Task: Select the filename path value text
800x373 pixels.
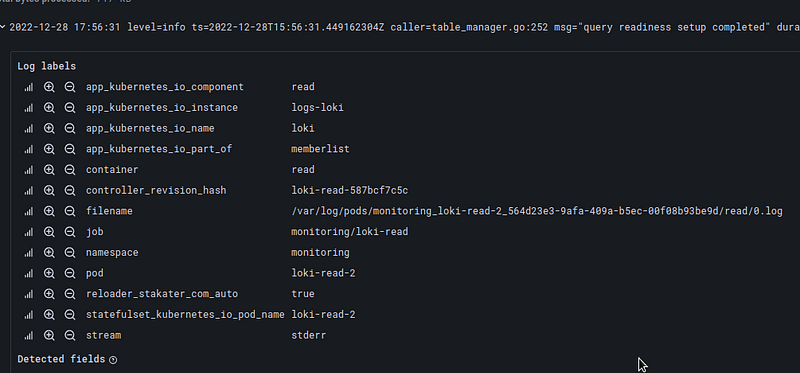Action: (537, 211)
